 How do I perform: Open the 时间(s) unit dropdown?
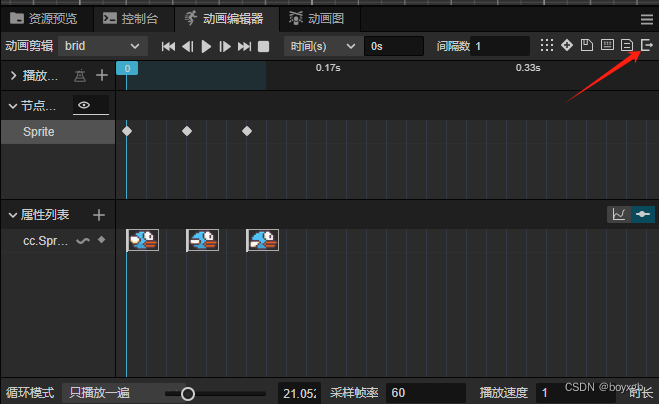pyautogui.click(x=324, y=46)
